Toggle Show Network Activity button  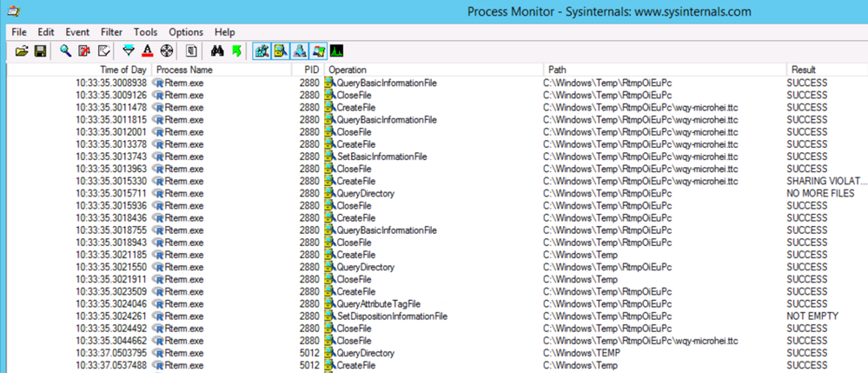(300, 51)
